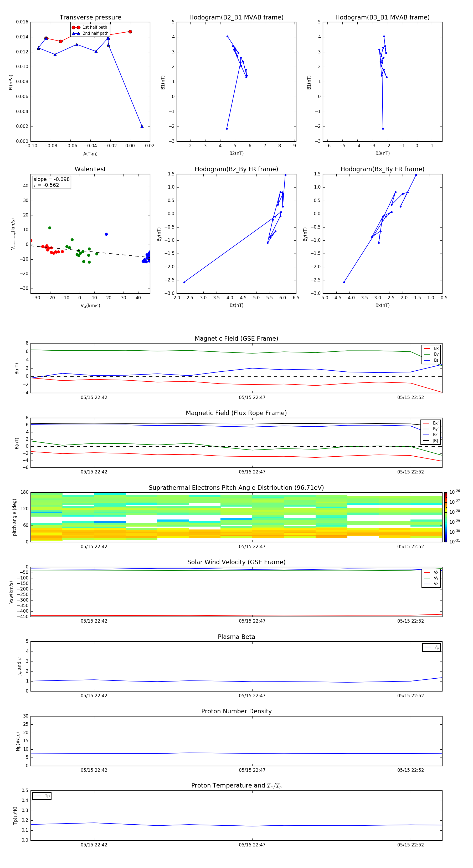Click the 'By' legend entry in GSE plot
Image resolution: width=473 pixels, height=868 pixels.
[x=431, y=354]
